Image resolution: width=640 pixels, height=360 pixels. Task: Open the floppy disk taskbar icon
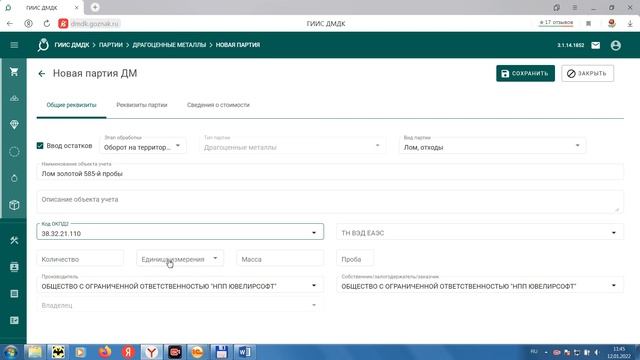pyautogui.click(x=221, y=352)
